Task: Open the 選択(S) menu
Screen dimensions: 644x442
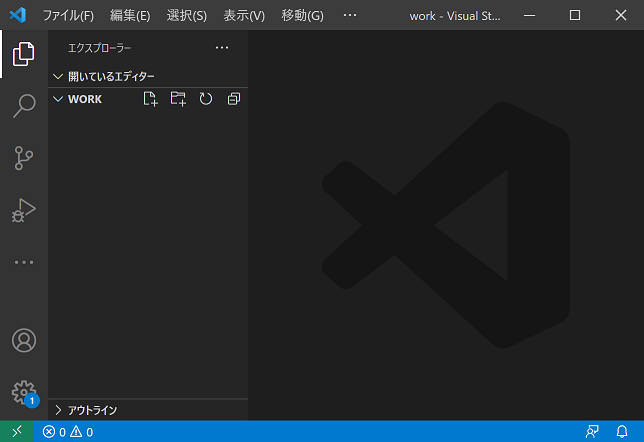Action: click(187, 16)
